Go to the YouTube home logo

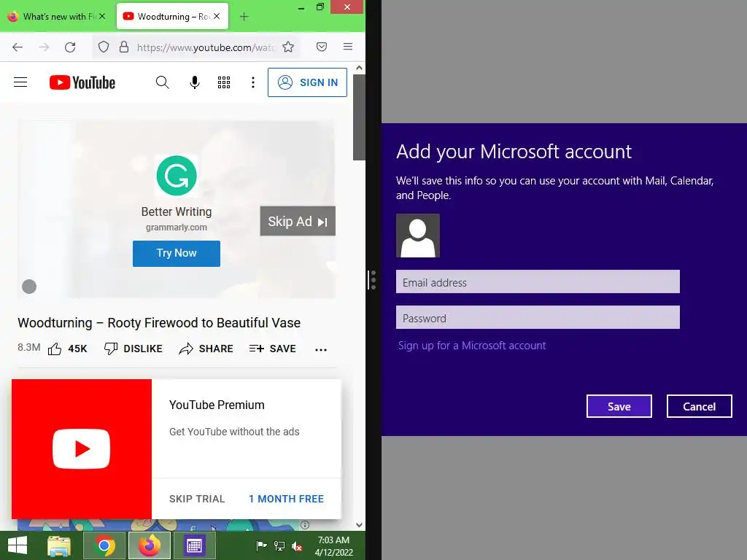pyautogui.click(x=82, y=82)
